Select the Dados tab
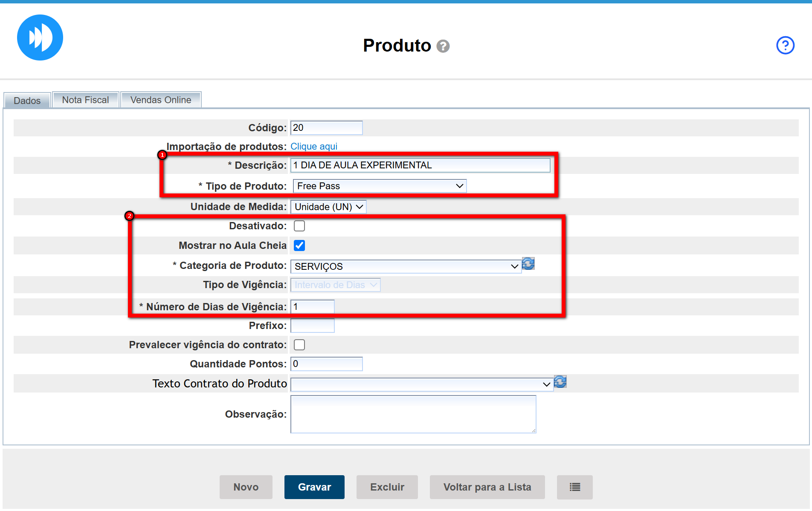The height and width of the screenshot is (511, 812). pyautogui.click(x=27, y=101)
